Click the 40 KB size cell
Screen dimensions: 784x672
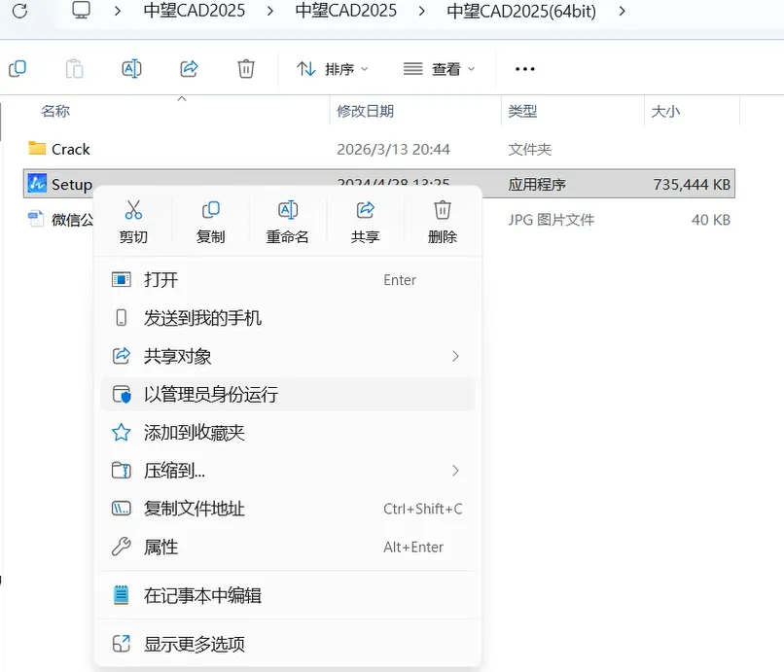point(711,220)
